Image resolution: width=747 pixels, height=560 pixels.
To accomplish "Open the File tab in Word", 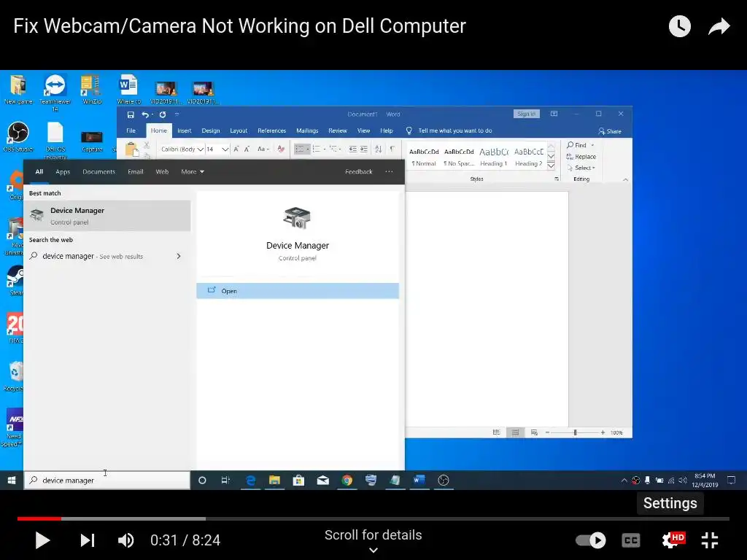I will (131, 131).
